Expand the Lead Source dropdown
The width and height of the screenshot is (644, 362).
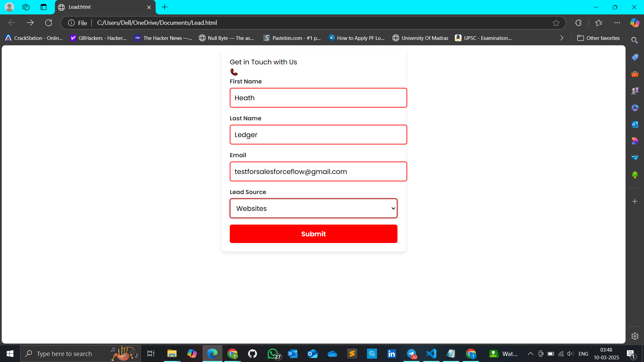[313, 208]
